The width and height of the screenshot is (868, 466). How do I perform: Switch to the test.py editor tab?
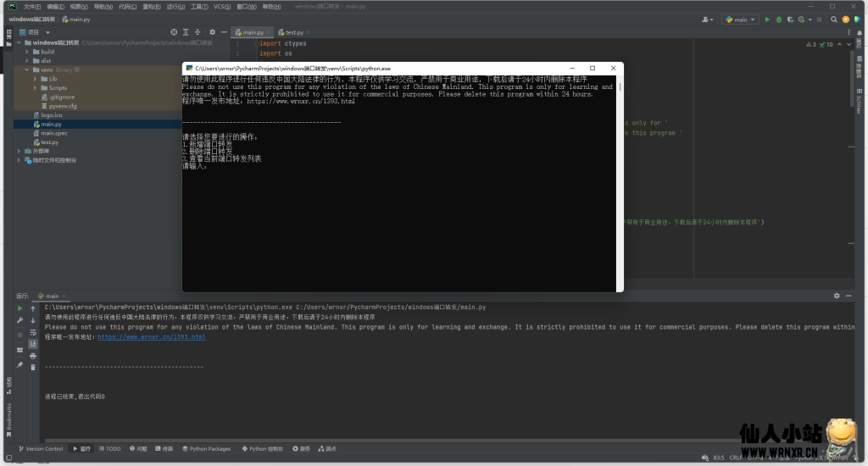tap(294, 31)
